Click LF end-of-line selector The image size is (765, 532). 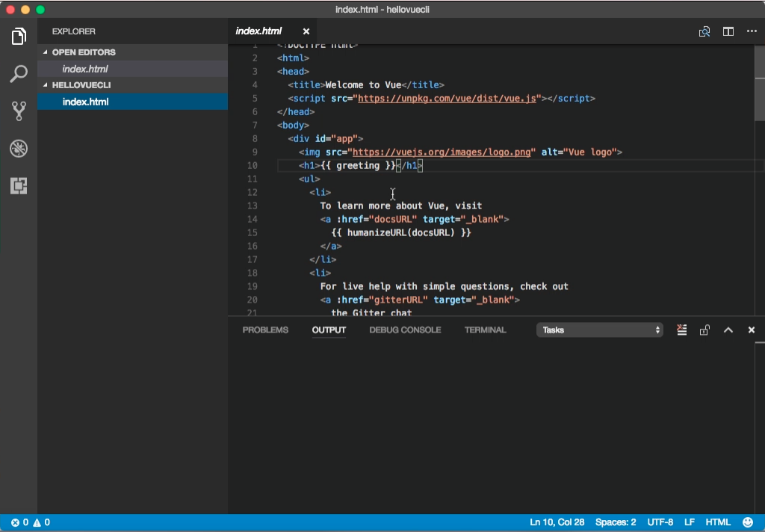coord(689,522)
